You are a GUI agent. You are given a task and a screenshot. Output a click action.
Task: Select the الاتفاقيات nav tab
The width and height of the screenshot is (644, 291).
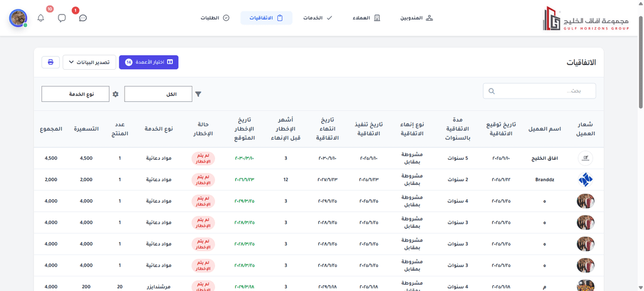[x=266, y=18]
